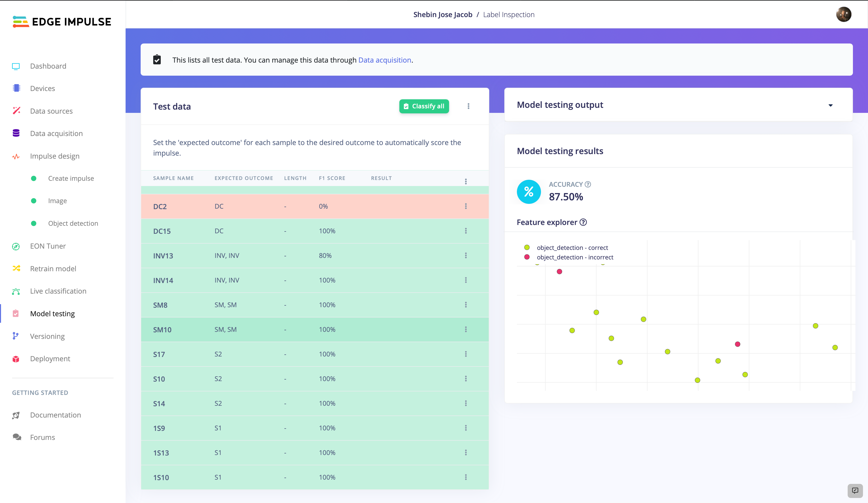This screenshot has height=503, width=868.
Task: Expand the Model testing output panel
Action: [831, 105]
